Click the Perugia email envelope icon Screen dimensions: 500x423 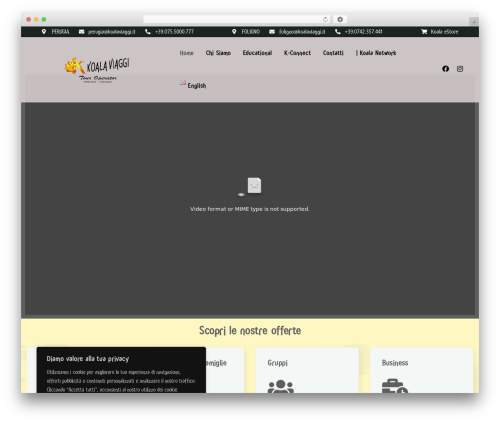point(82,32)
